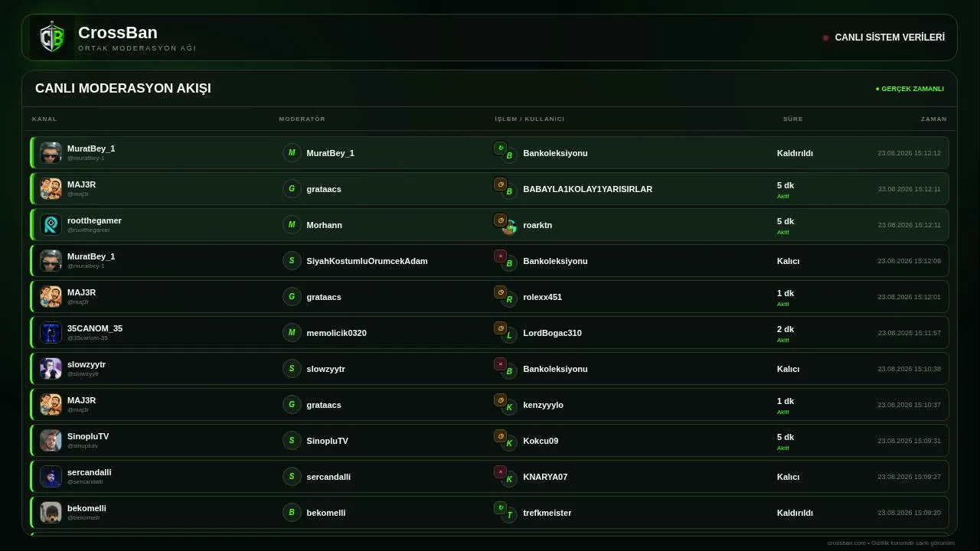The image size is (980, 551).
Task: Click roarktn user avatar icon
Action: coord(509,227)
